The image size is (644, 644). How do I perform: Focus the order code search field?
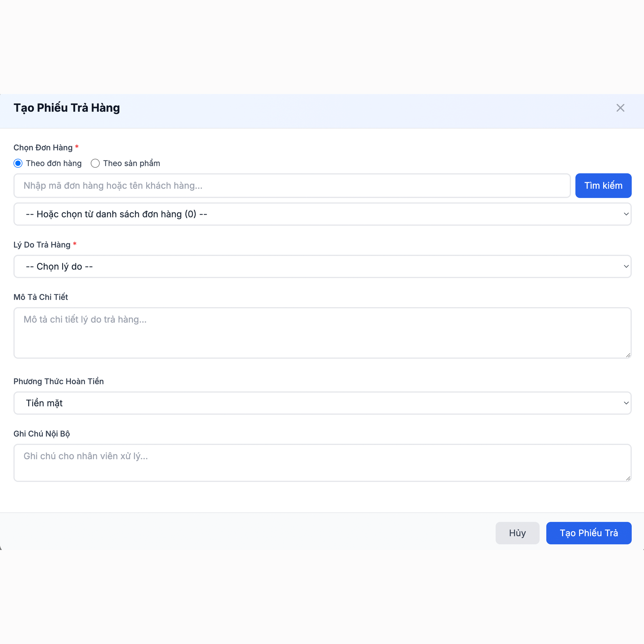point(292,186)
